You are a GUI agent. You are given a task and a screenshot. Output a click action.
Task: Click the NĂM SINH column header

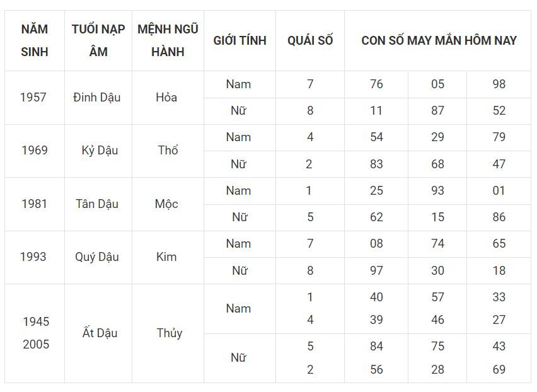[34, 40]
